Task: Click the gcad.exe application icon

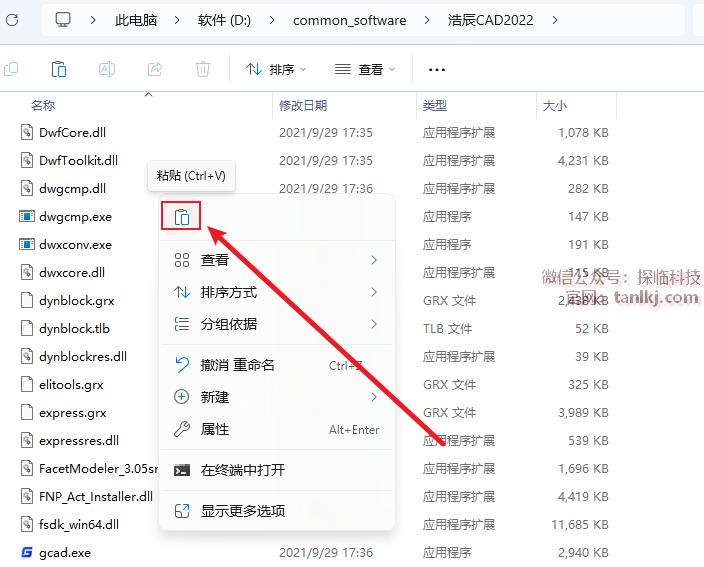Action: pyautogui.click(x=27, y=552)
